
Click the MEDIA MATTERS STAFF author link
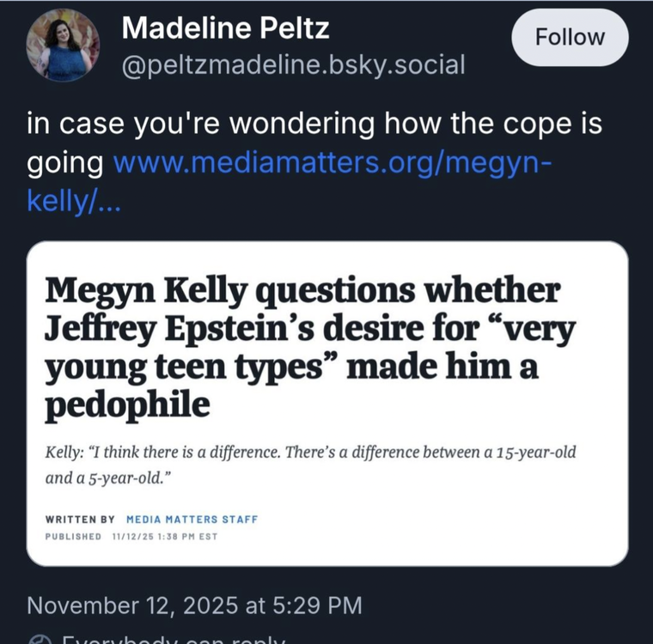192,519
